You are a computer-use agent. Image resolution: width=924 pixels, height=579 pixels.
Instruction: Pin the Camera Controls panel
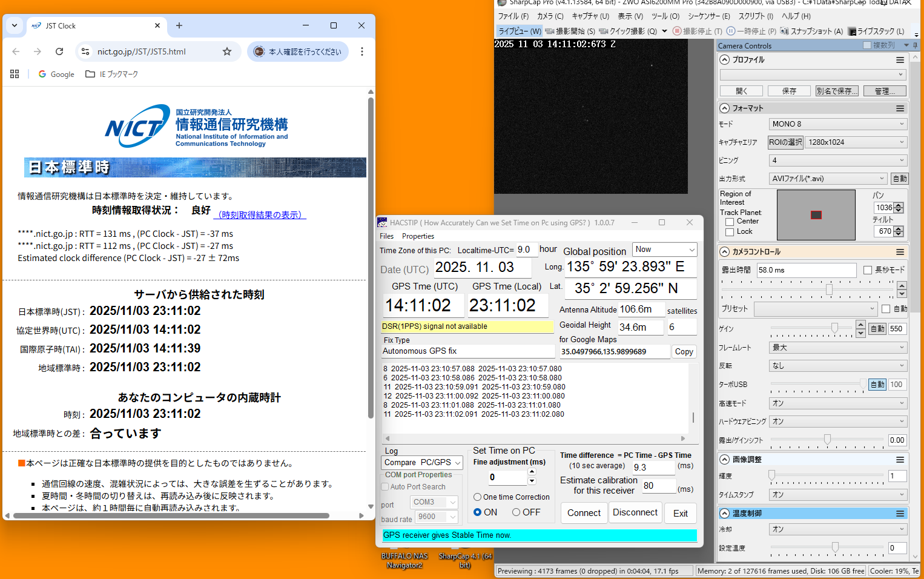[914, 45]
